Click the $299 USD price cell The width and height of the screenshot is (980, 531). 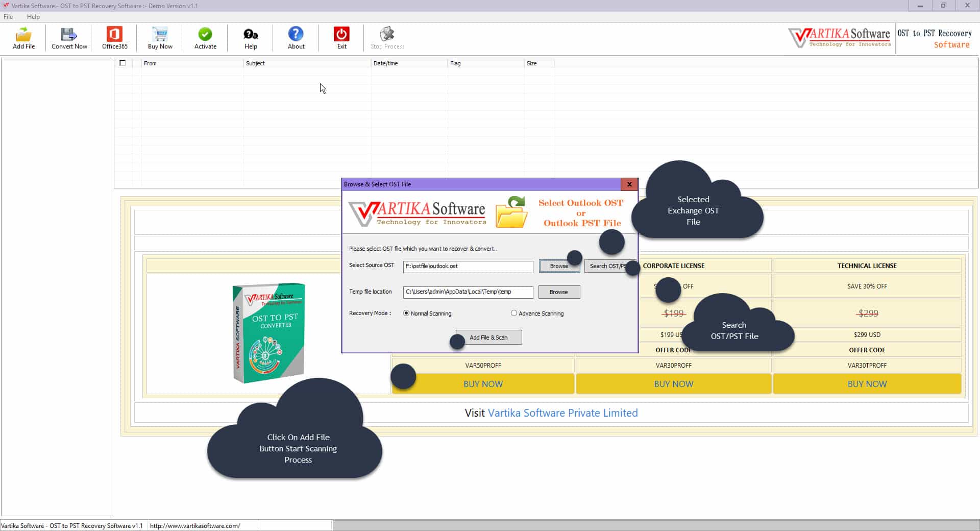pos(867,334)
